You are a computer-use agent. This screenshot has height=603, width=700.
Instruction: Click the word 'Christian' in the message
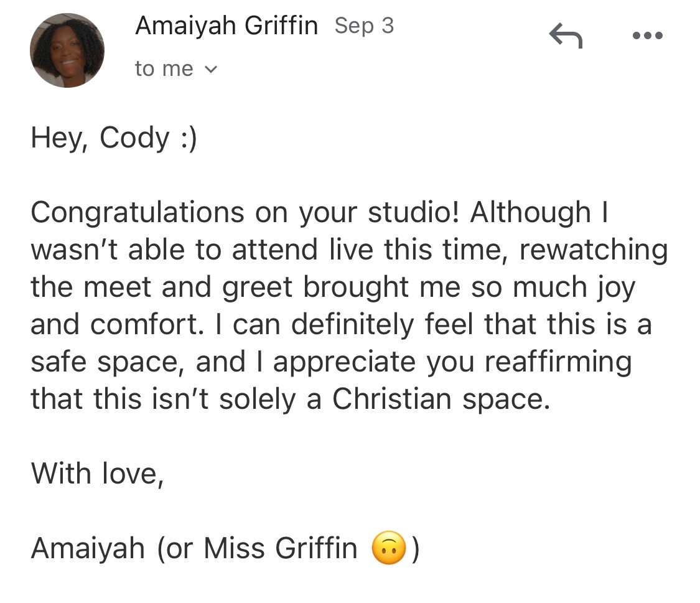[x=392, y=399]
